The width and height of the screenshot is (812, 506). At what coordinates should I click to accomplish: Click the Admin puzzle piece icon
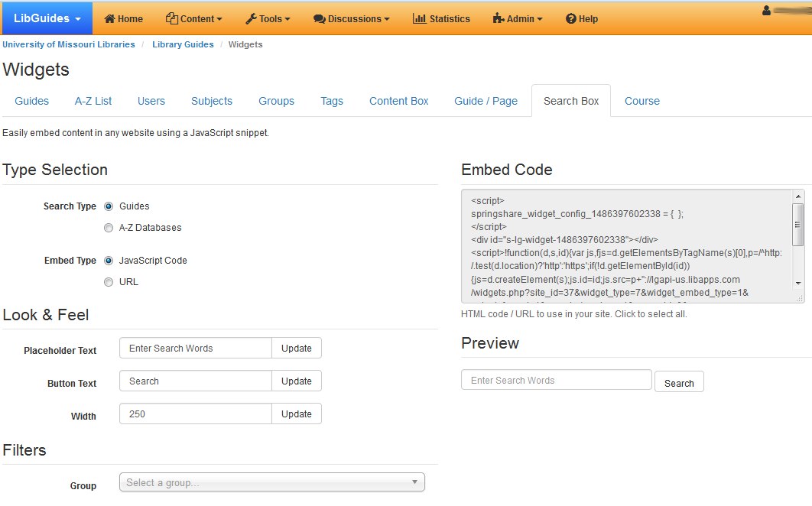[x=499, y=18]
